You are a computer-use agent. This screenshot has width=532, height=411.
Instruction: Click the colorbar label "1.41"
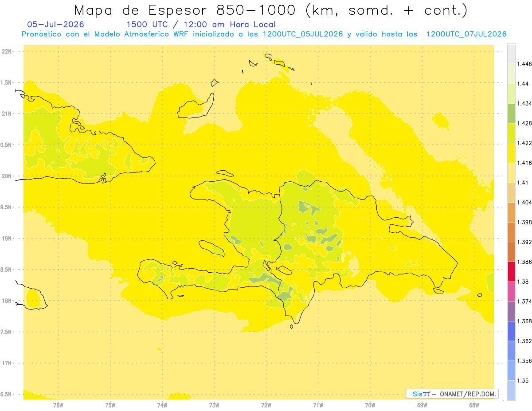(x=523, y=183)
